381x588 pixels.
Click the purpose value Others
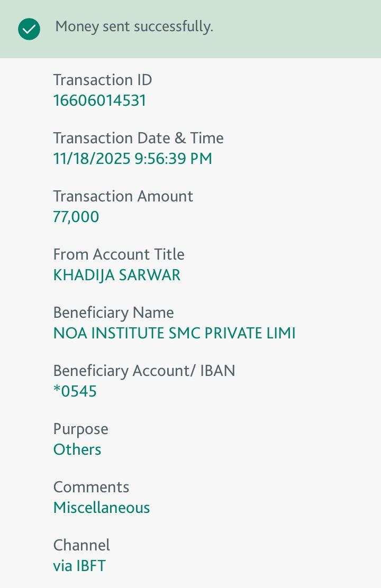point(77,449)
